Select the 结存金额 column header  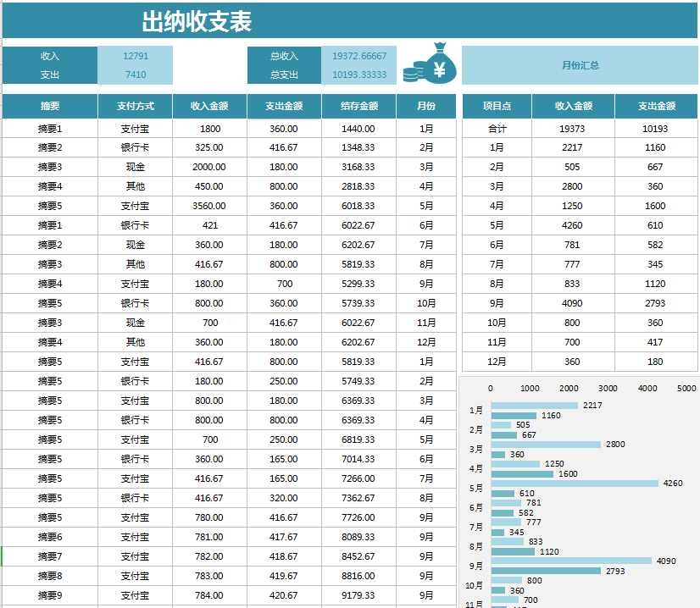359,106
